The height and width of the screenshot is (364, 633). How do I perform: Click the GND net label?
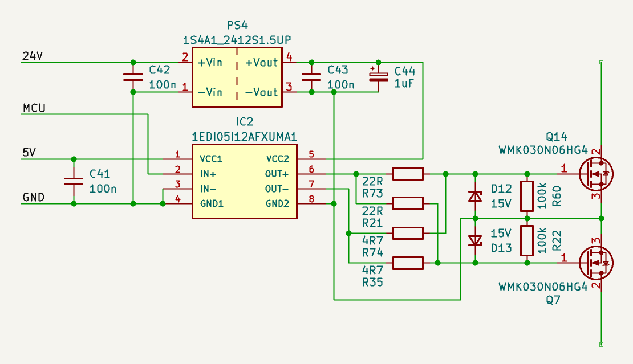(x=34, y=198)
